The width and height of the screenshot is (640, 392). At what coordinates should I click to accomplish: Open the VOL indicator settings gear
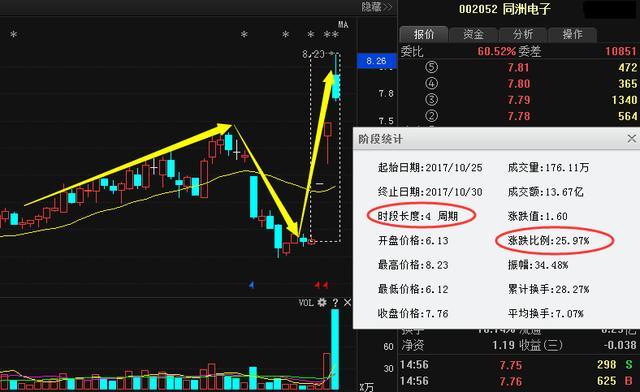pos(322,303)
